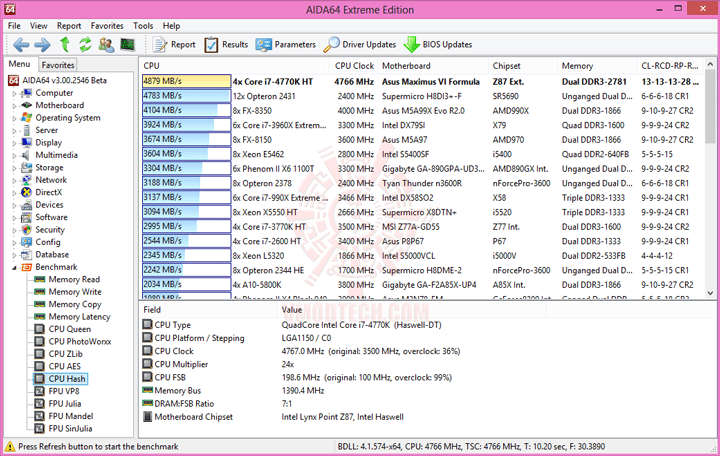Open the users icon in the toolbar

[x=106, y=45]
